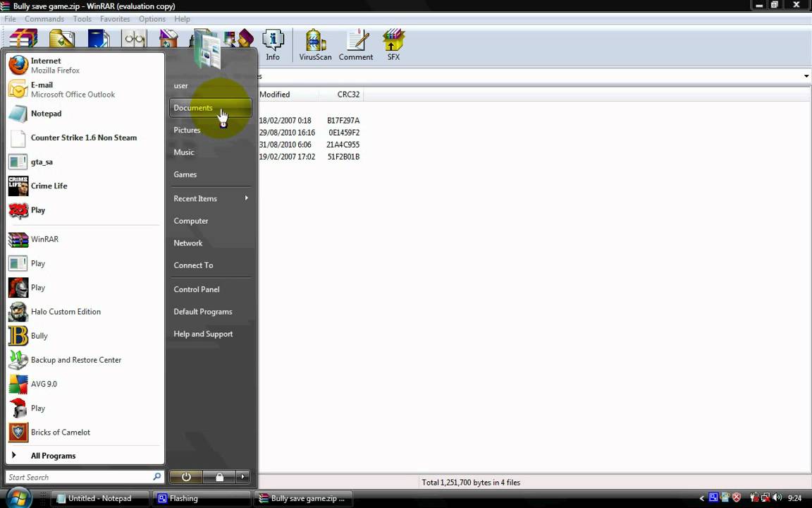Viewport: 812px width, 508px height.
Task: Expand Recent Items submenu arrow
Action: pos(247,198)
